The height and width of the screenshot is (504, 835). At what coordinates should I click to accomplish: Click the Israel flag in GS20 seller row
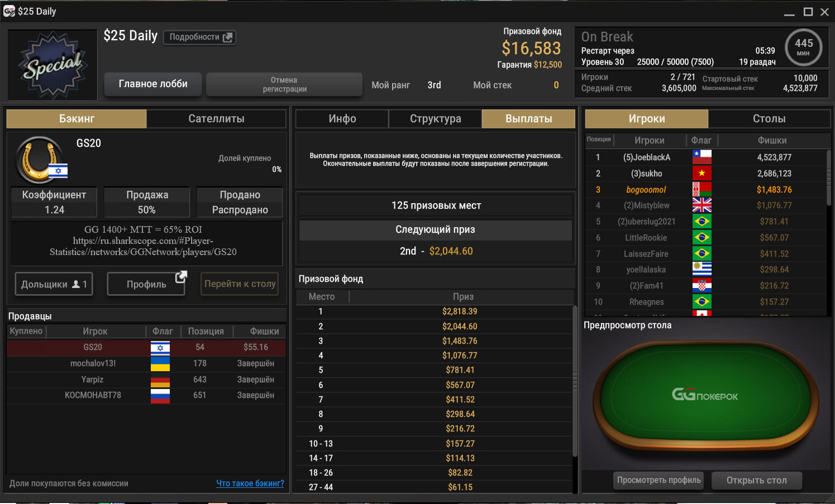160,347
